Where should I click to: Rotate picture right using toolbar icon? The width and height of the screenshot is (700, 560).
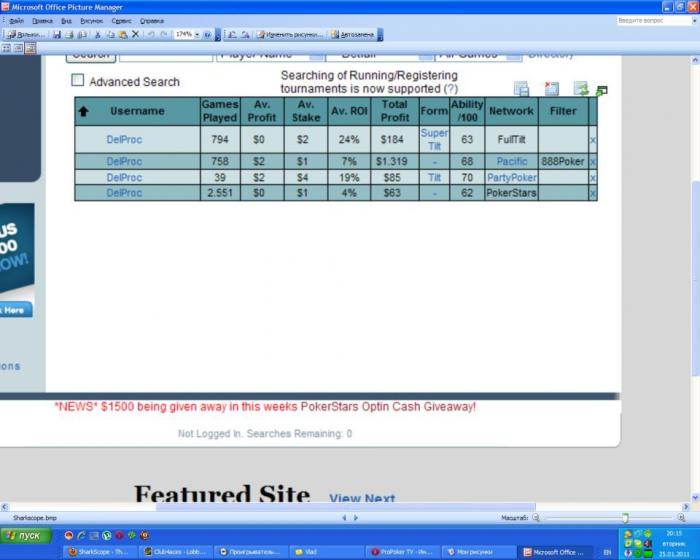(245, 34)
